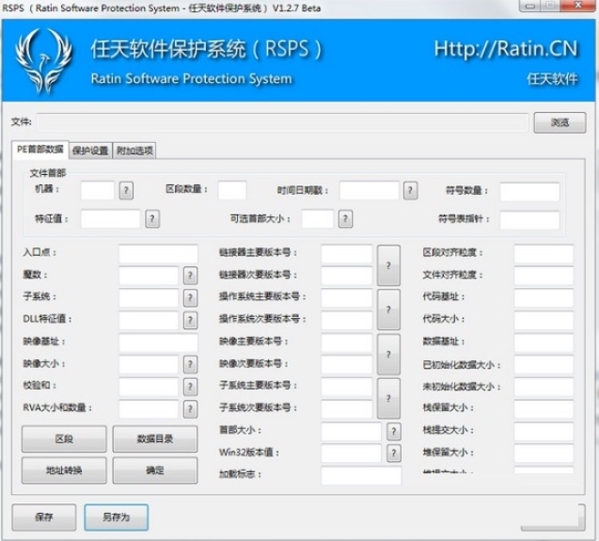The width and height of the screenshot is (599, 541).
Task: Click the 映像大小 input field
Action: (149, 365)
